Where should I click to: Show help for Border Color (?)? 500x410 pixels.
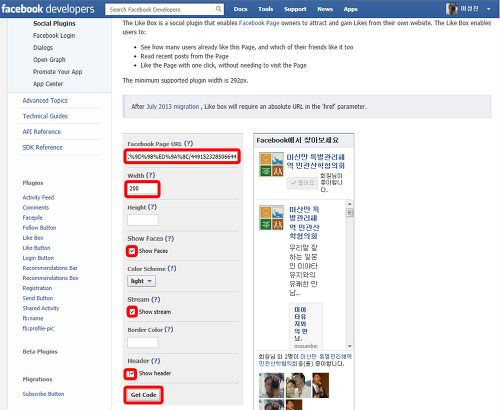coord(169,329)
